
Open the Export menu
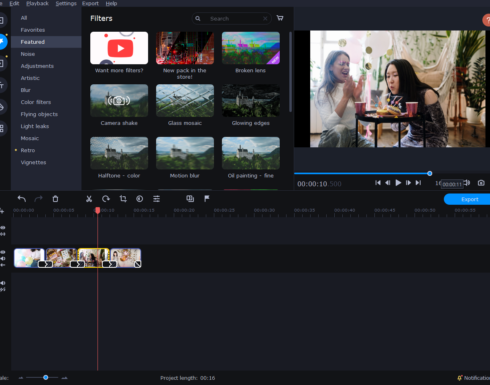point(90,3)
